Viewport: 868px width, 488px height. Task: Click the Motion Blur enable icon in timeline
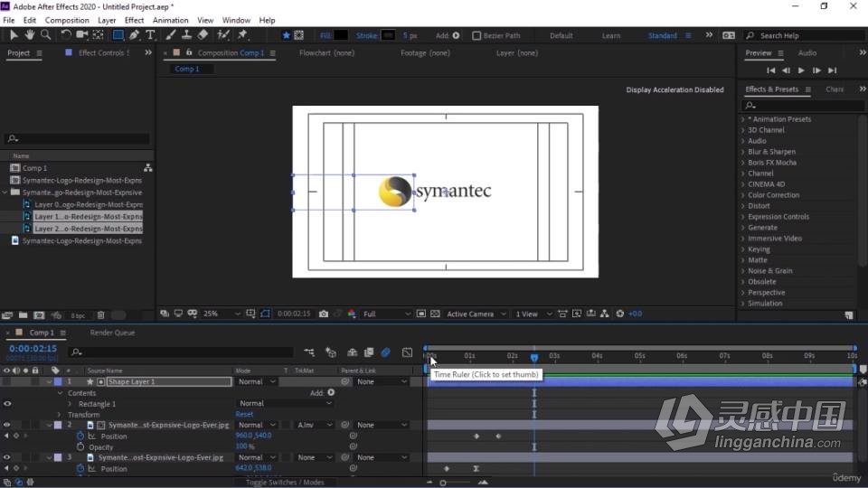386,352
